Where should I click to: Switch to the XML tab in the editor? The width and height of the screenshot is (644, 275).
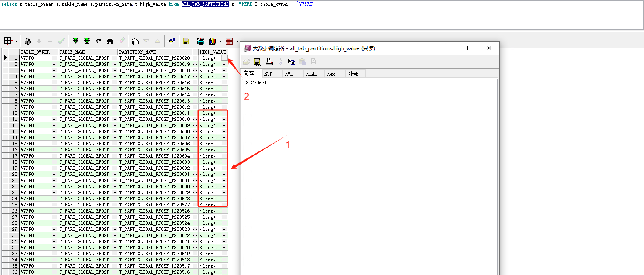coord(289,73)
